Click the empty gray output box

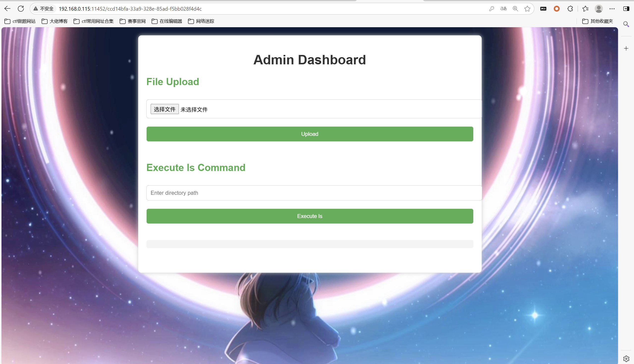click(x=310, y=244)
